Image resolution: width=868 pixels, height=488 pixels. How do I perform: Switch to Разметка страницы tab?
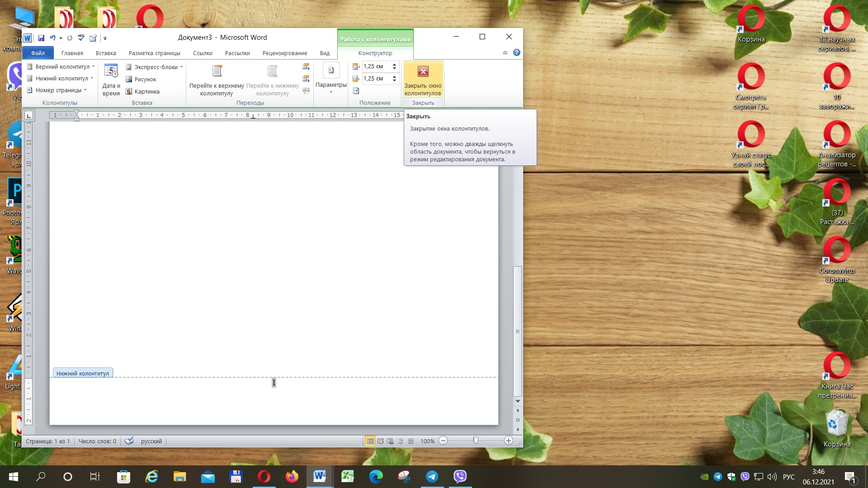[x=154, y=53]
